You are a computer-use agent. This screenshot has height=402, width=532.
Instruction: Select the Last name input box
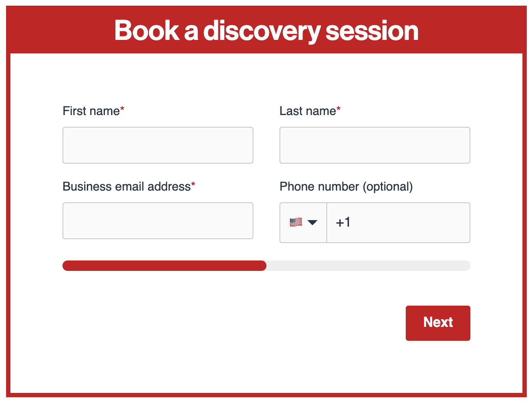coord(375,145)
